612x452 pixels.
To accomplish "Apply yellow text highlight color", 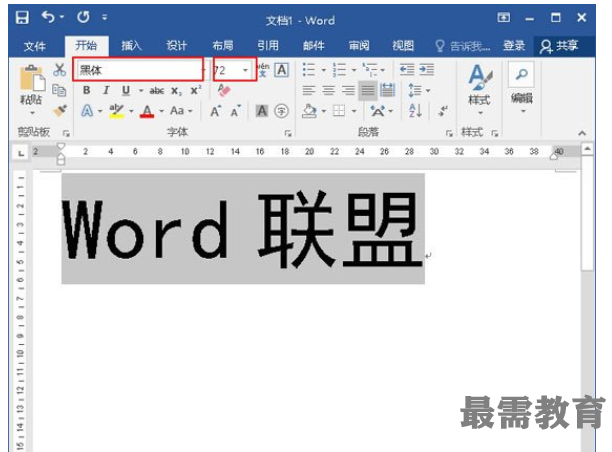I will [116, 111].
